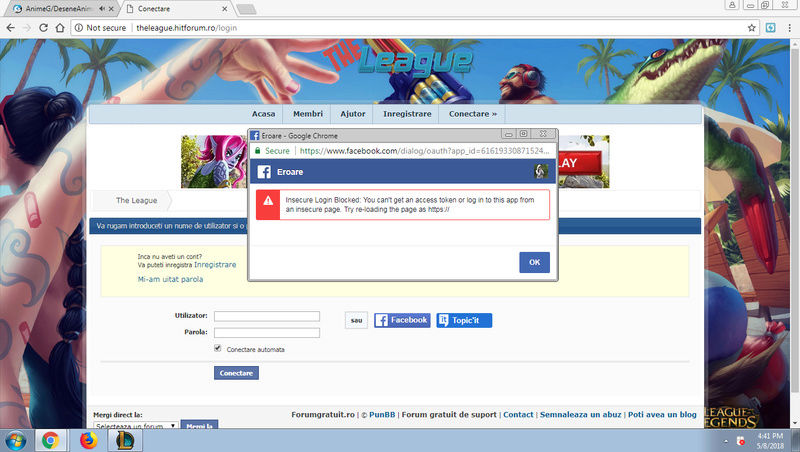The image size is (800, 452).
Task: Click the Chrome profile user icon
Action: coord(732,5)
